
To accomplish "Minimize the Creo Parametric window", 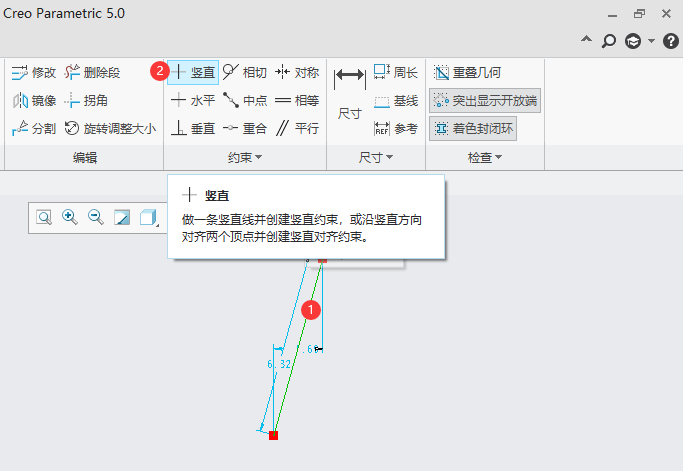I will (x=612, y=15).
